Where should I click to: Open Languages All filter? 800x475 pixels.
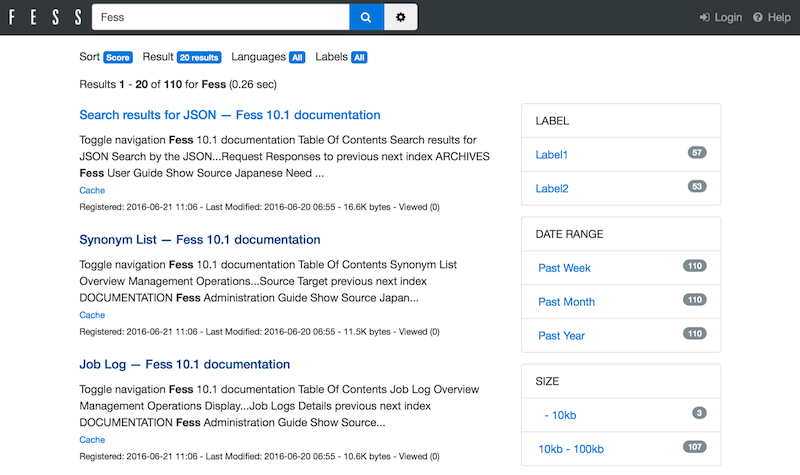point(297,57)
